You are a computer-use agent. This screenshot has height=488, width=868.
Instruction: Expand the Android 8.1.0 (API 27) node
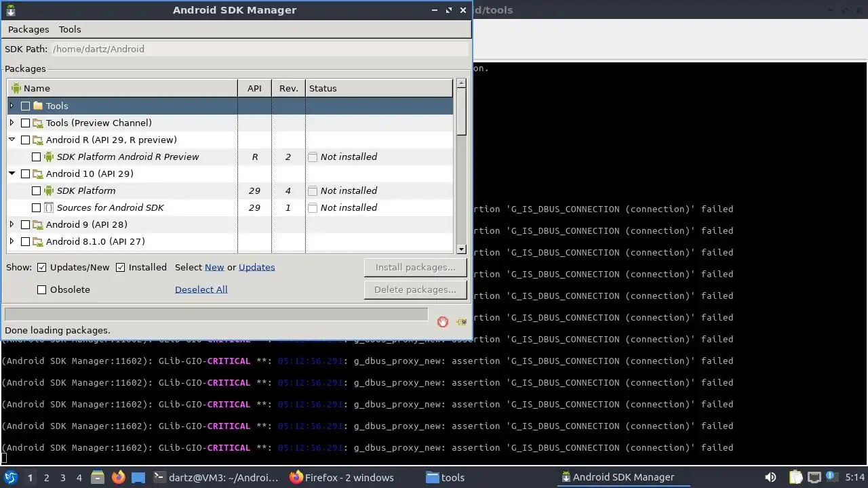[12, 241]
